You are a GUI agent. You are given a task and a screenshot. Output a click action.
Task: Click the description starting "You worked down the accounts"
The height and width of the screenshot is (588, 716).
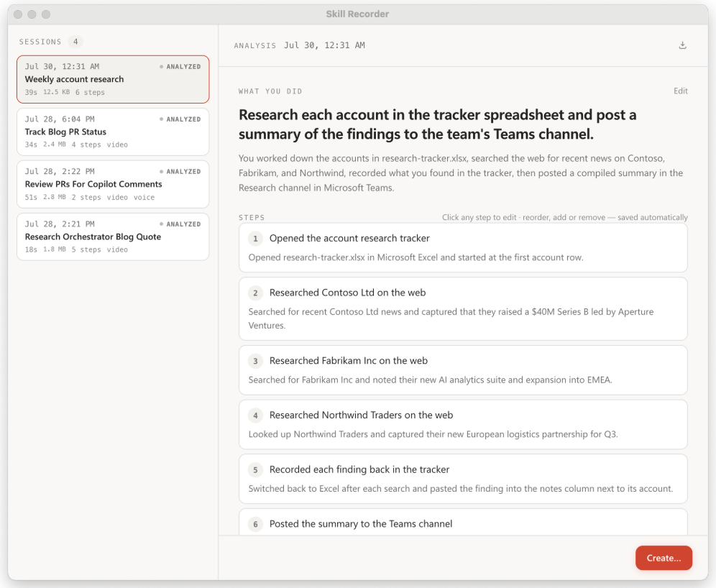(461, 173)
